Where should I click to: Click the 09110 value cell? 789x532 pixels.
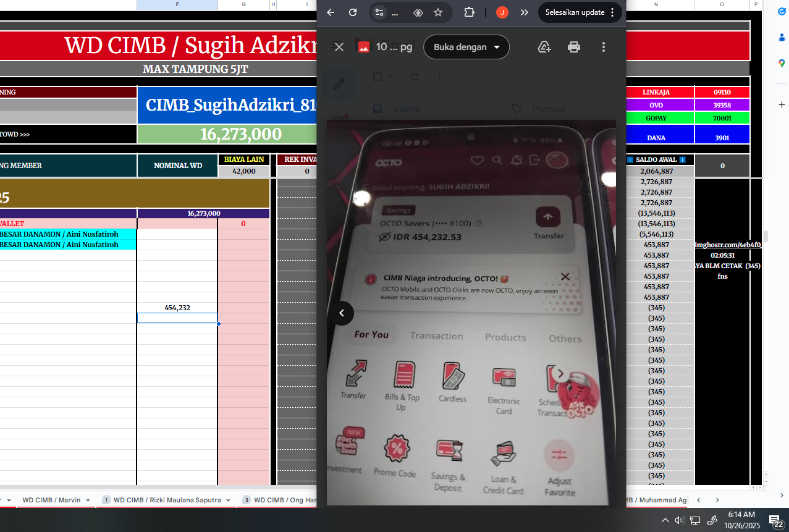pyautogui.click(x=722, y=92)
